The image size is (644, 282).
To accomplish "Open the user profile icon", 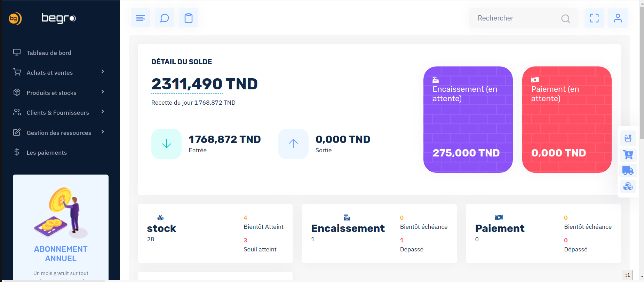I will click(x=618, y=18).
